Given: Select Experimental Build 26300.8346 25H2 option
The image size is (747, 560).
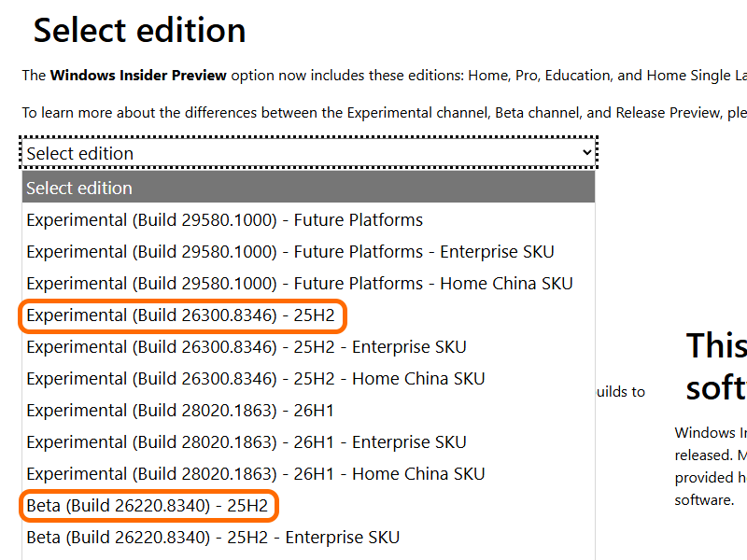Looking at the screenshot, I should coord(308,315).
